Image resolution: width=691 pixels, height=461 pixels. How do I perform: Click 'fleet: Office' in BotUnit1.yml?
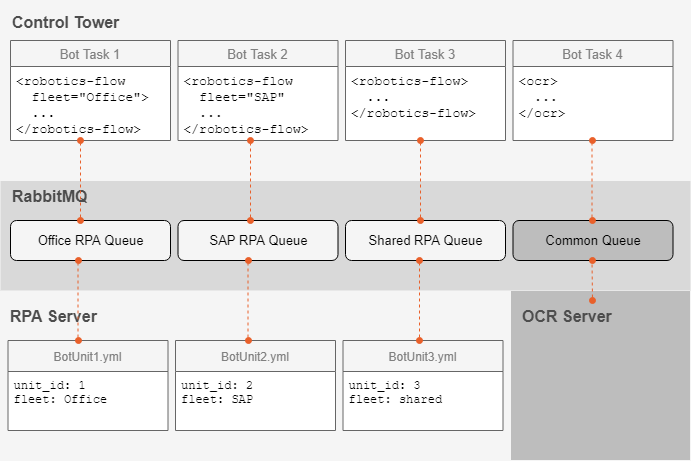[x=60, y=399]
